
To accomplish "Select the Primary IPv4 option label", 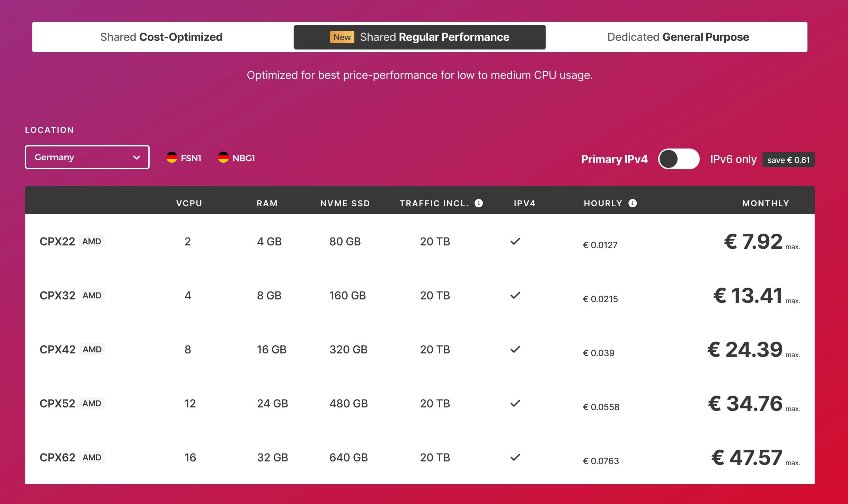I will pyautogui.click(x=614, y=159).
